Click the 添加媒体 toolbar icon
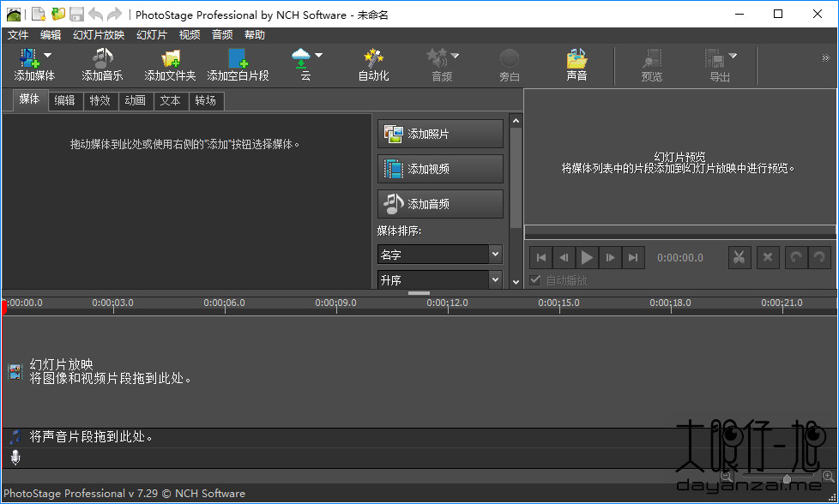The width and height of the screenshot is (839, 504). (29, 58)
